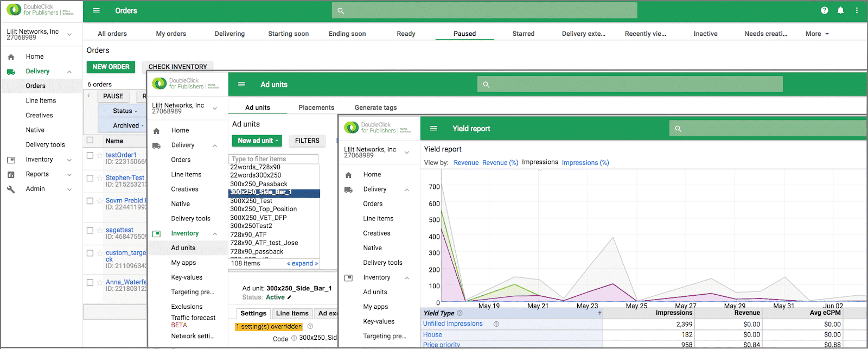Click Delivery truck icon in Ad units sidebar
The image size is (868, 349).
156,145
